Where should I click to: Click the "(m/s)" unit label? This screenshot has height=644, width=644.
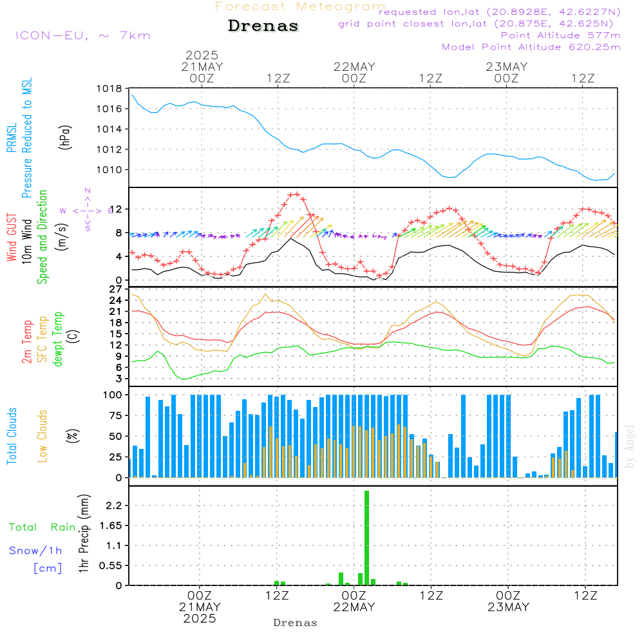point(62,237)
